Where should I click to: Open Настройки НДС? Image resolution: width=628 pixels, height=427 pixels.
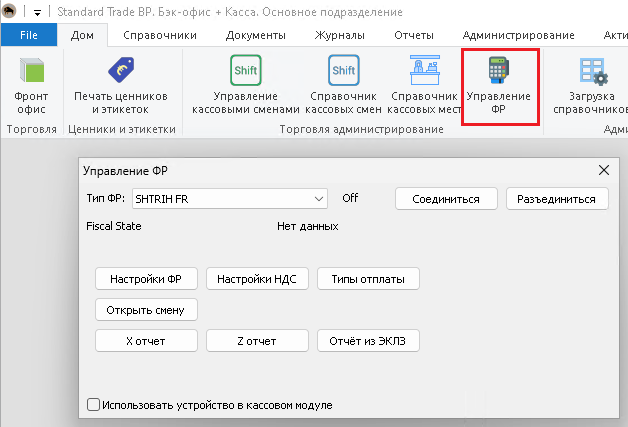click(x=257, y=279)
